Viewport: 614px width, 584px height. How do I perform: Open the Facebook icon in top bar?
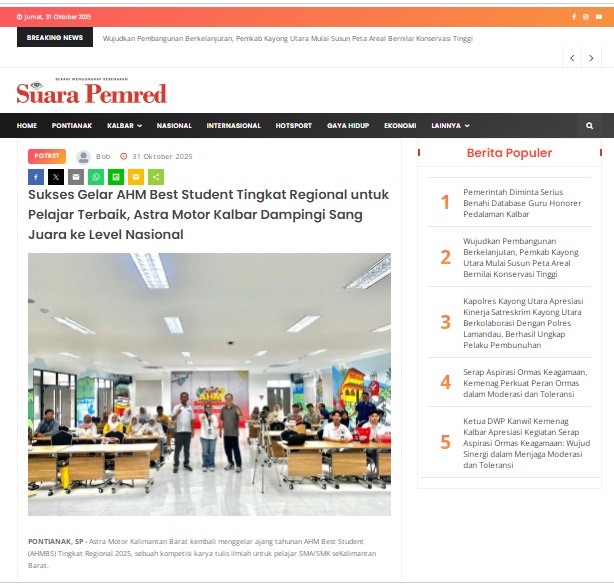click(x=574, y=17)
